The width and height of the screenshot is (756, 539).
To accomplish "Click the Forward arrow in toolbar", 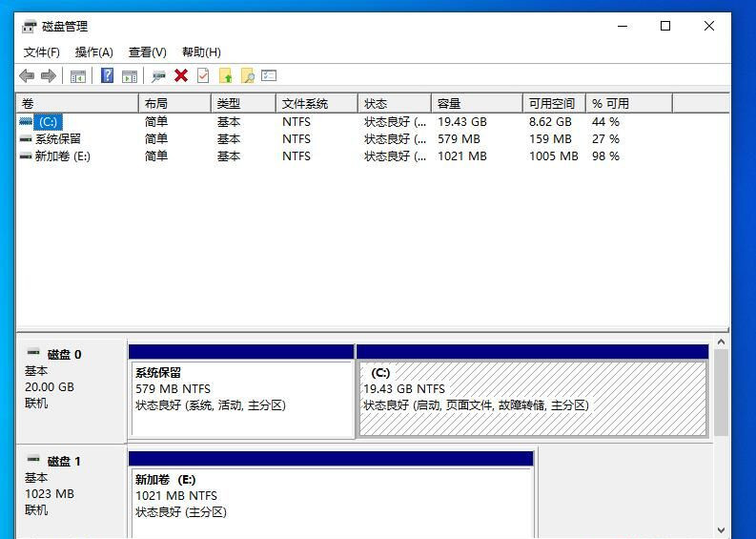I will (48, 76).
